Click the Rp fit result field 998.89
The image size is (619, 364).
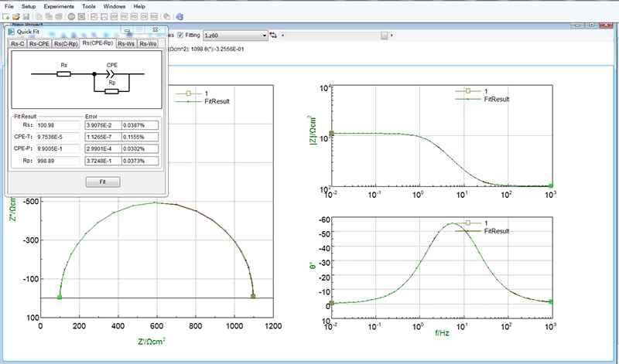pos(58,161)
